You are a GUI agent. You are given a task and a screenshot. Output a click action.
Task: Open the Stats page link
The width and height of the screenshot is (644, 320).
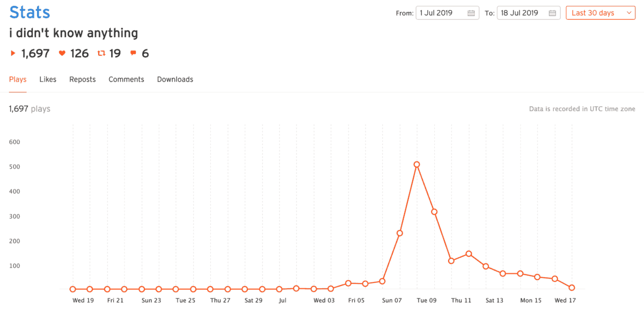pos(30,12)
